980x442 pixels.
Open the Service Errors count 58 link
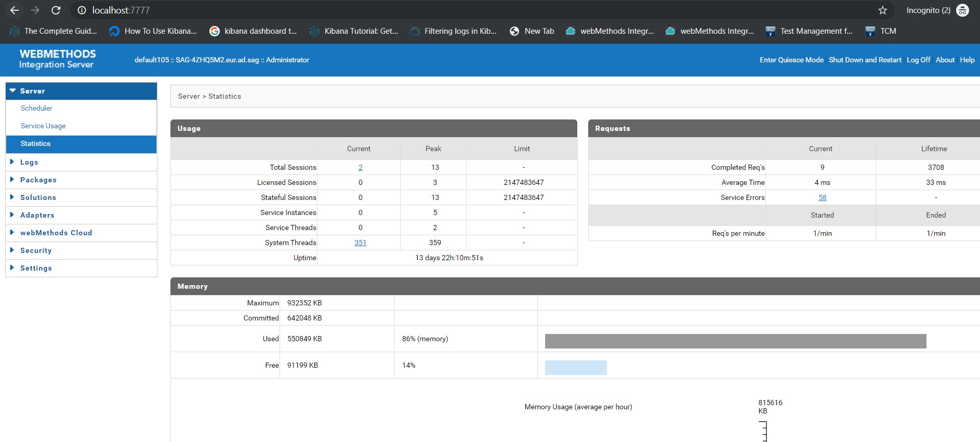click(x=822, y=197)
